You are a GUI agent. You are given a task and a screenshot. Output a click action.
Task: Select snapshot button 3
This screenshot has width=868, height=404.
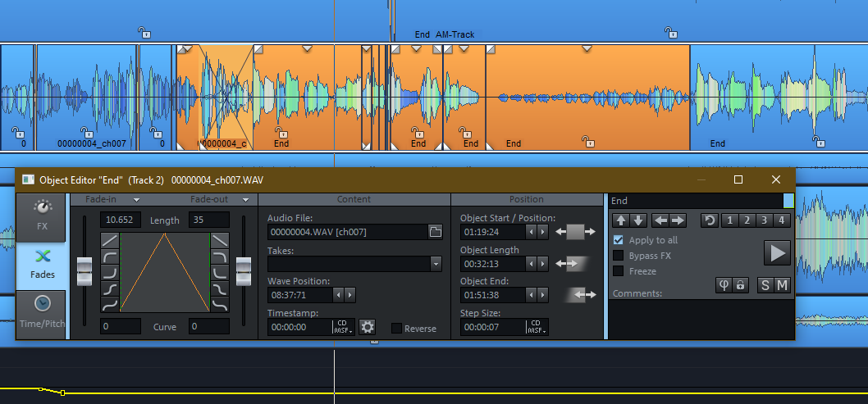click(764, 220)
